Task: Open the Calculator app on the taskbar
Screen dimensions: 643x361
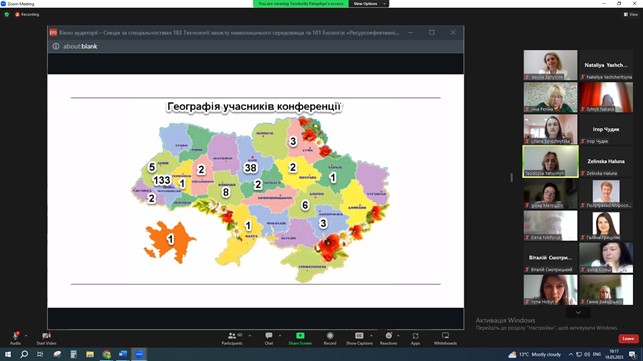Action: pos(73,354)
